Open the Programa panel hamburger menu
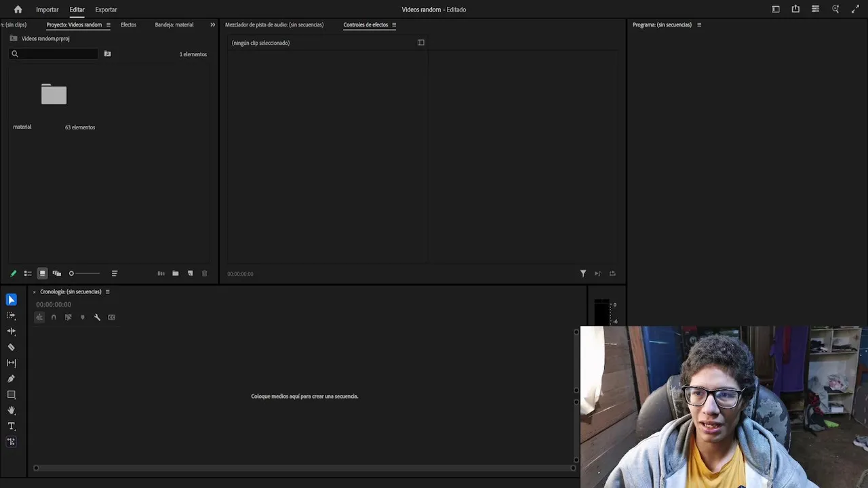 coord(699,25)
